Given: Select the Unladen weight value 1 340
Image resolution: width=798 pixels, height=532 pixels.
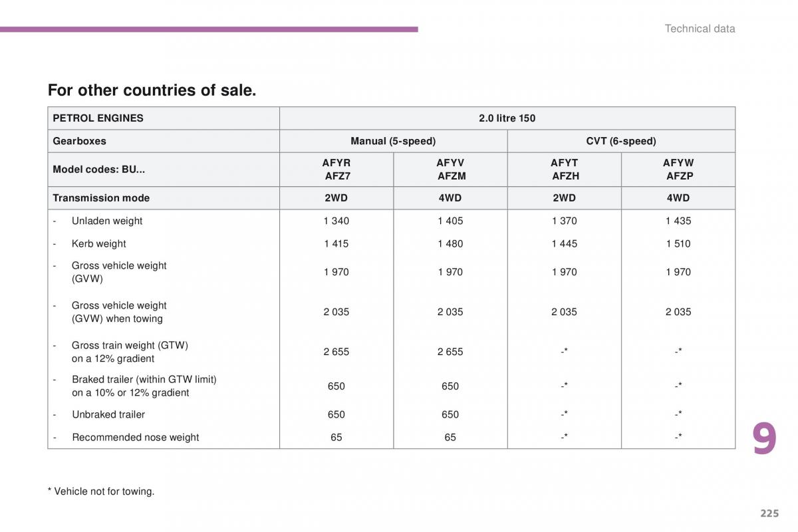Looking at the screenshot, I should point(336,221).
